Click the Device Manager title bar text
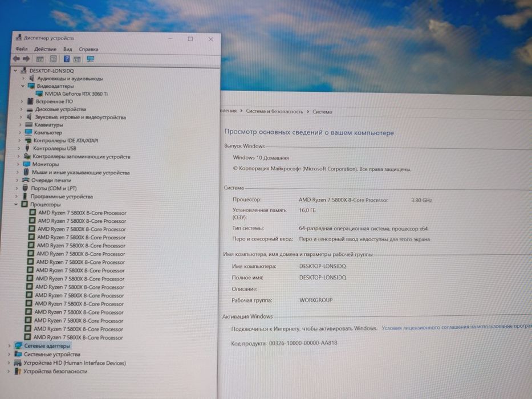532x399 pixels. (48, 38)
